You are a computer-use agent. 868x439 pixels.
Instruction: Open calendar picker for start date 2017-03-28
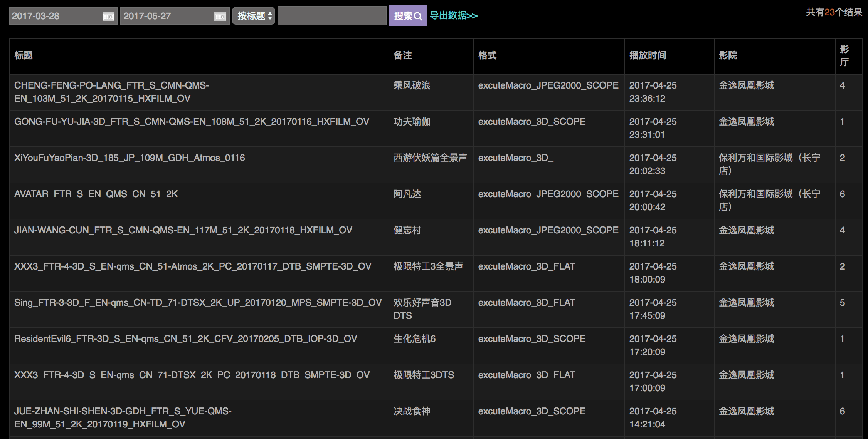(108, 17)
